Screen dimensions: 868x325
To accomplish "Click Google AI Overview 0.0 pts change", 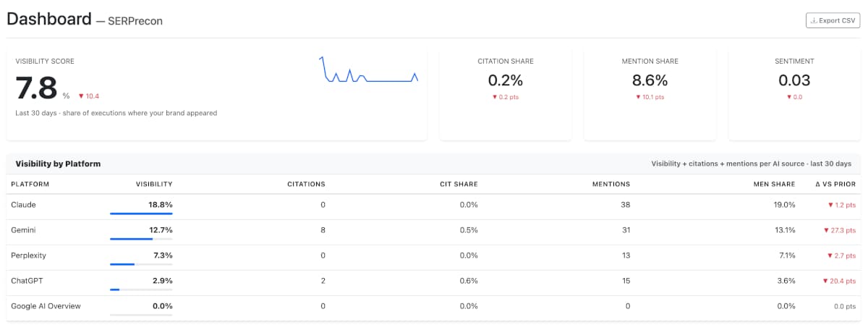I will (x=846, y=306).
